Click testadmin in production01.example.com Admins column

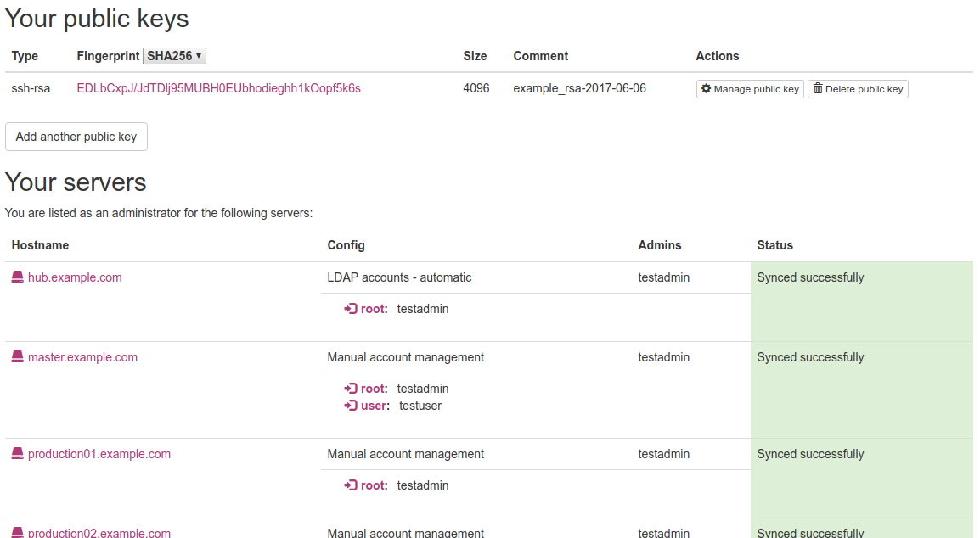[x=663, y=454]
